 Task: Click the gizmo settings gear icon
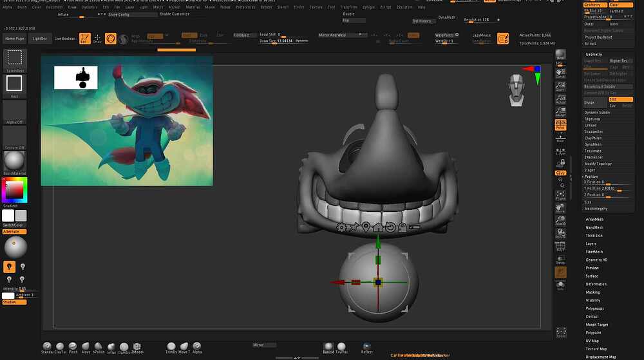tap(341, 227)
